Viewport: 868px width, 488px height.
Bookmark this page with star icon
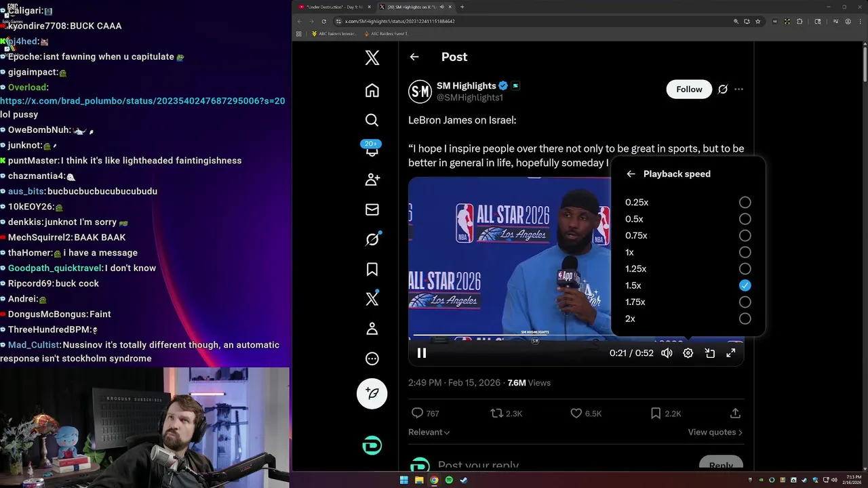point(759,21)
